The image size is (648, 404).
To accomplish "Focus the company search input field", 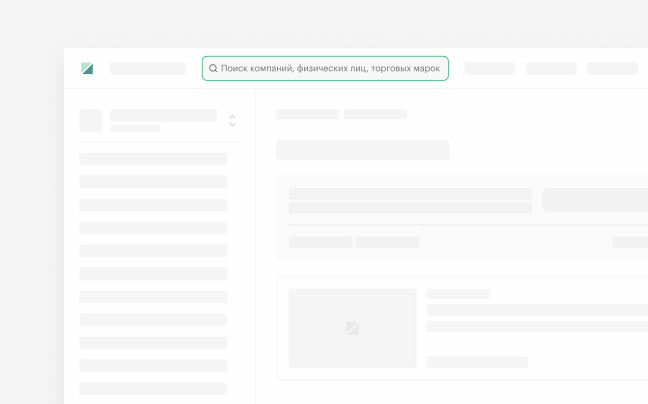I will point(325,68).
